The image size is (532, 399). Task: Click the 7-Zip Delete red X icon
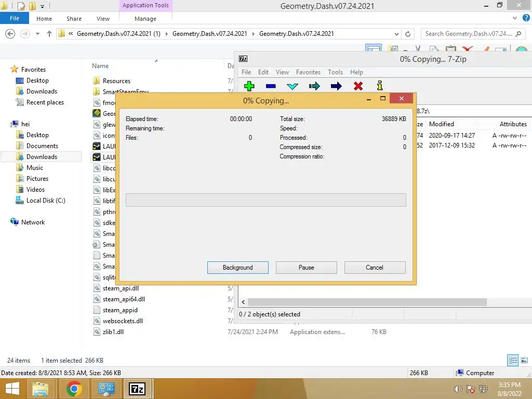click(x=358, y=86)
